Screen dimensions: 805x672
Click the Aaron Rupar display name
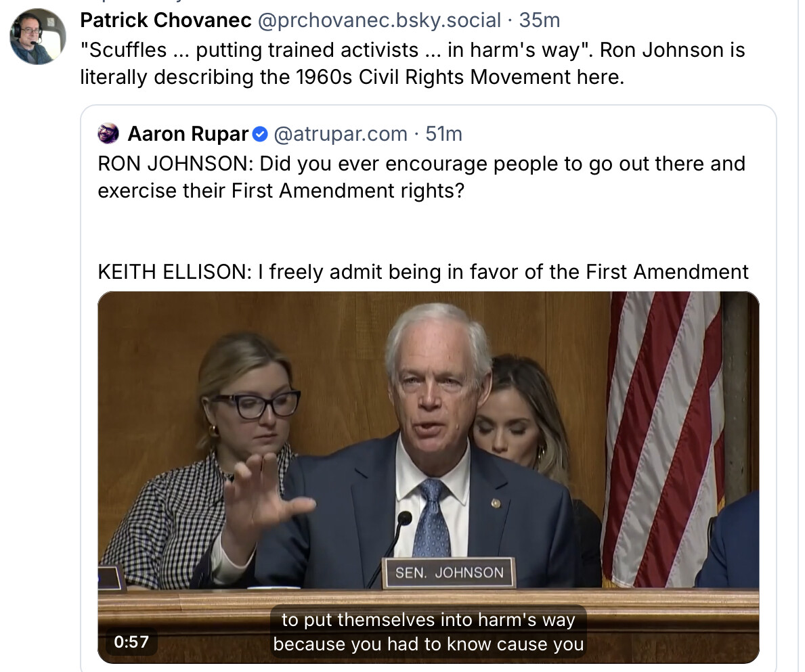point(188,134)
